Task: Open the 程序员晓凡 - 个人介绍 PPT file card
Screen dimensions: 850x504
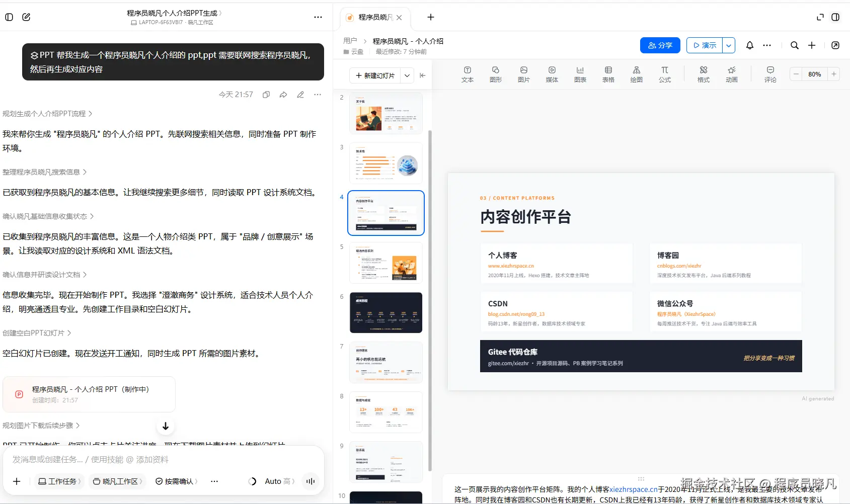Action: [89, 394]
